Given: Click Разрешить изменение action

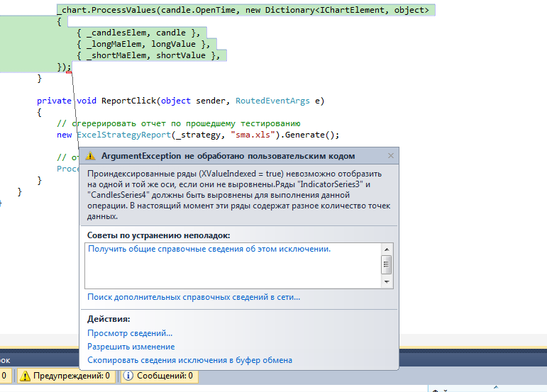Looking at the screenshot, I should pyautogui.click(x=131, y=347).
